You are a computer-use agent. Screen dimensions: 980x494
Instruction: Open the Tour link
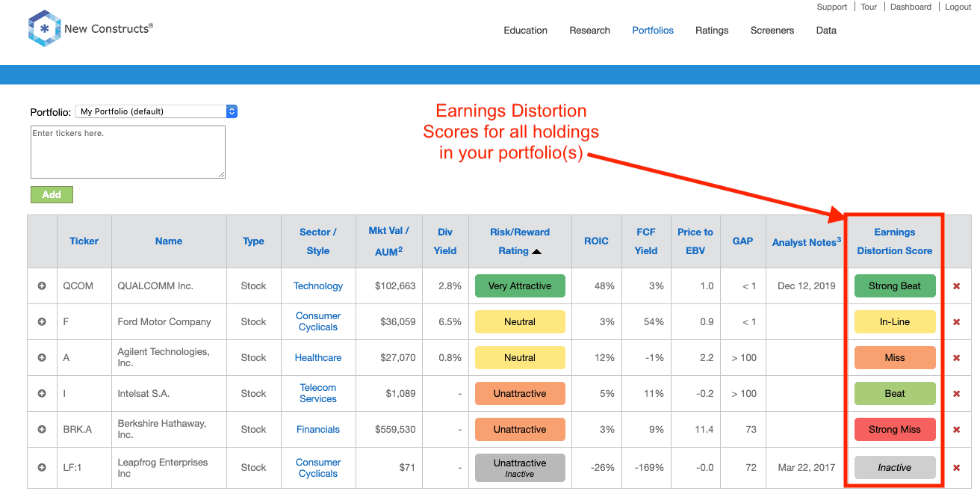point(869,7)
